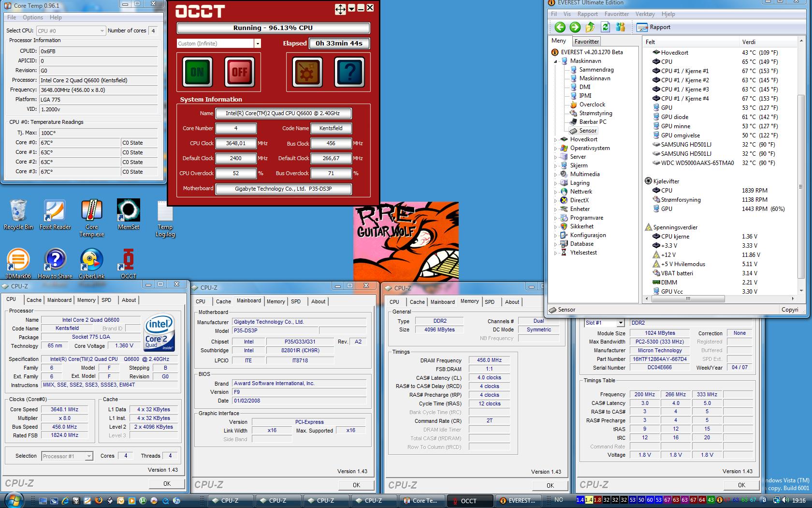
Task: Expand the Nettverk tree node in EVEREST
Action: coord(555,192)
